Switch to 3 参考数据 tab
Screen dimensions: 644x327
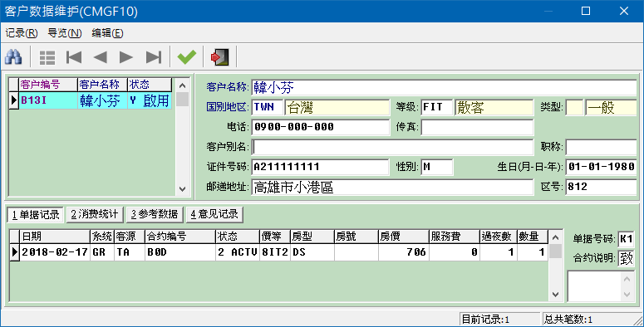[155, 214]
